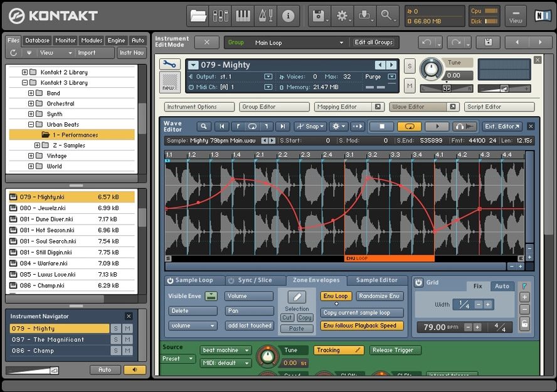Open Instrument Options
Image resolution: width=557 pixels, height=392 pixels.
[x=199, y=107]
